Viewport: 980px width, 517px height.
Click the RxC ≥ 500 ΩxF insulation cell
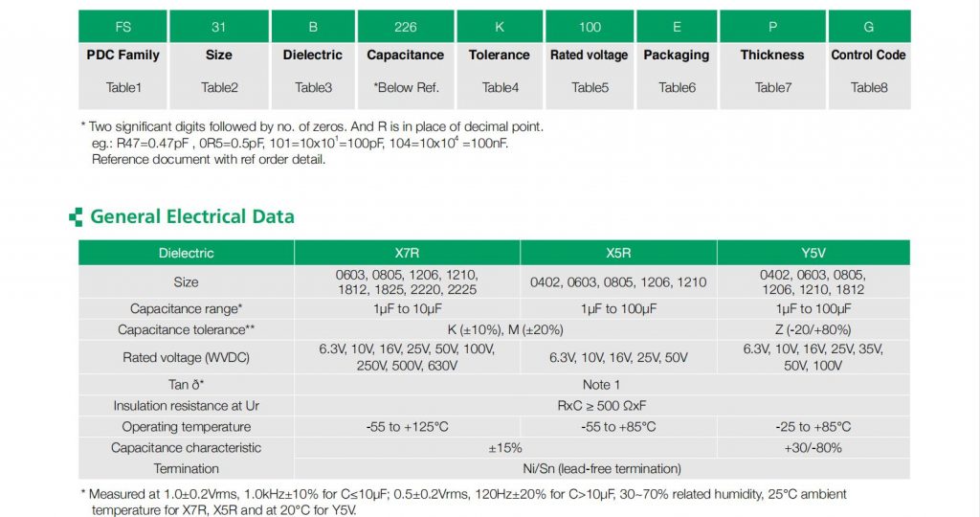602,406
